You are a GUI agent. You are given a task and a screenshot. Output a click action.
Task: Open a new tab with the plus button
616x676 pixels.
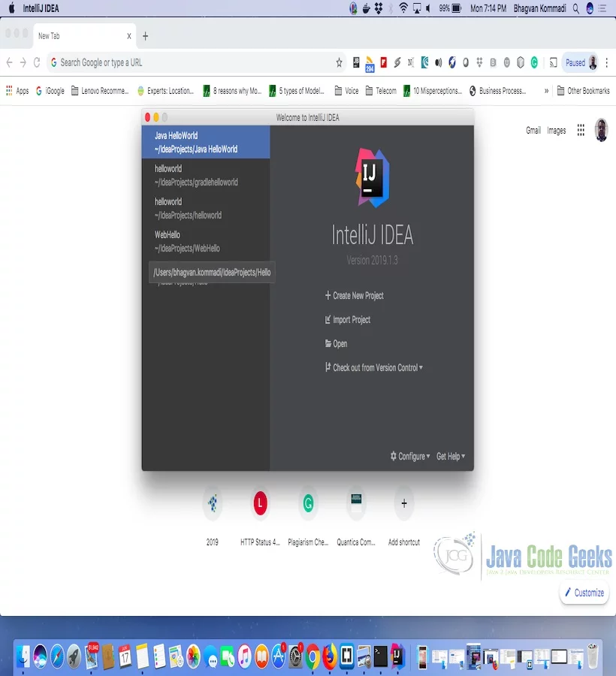tap(145, 36)
